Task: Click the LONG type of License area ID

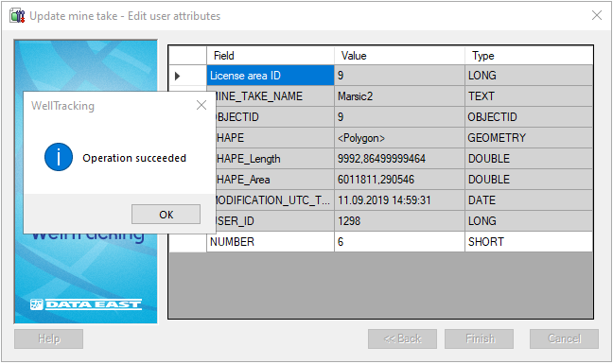Action: 529,76
